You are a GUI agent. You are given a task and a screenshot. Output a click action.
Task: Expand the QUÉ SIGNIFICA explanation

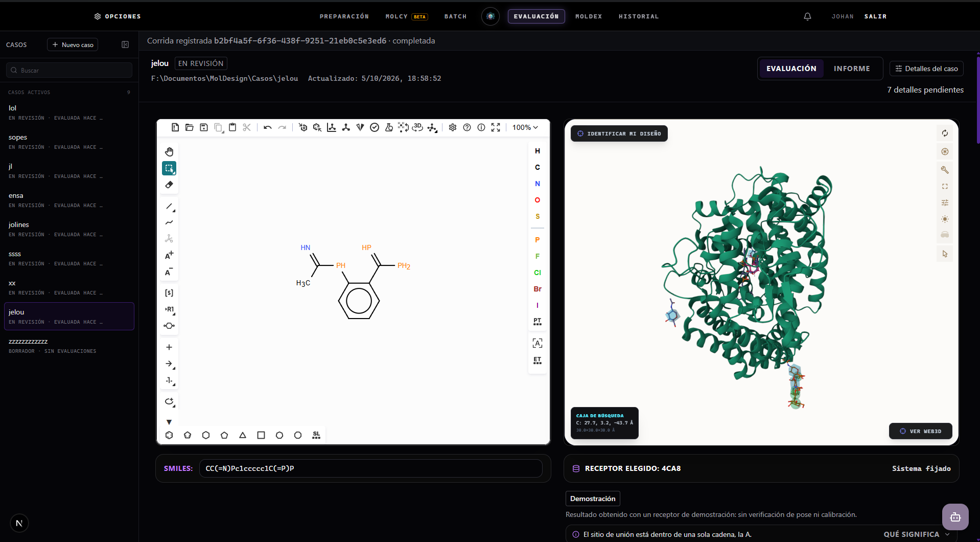tap(917, 534)
